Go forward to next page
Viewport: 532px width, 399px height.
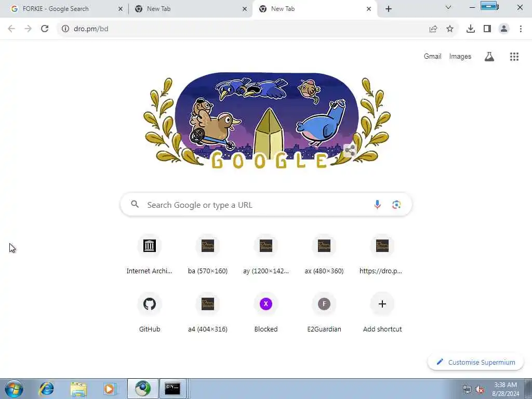28,29
